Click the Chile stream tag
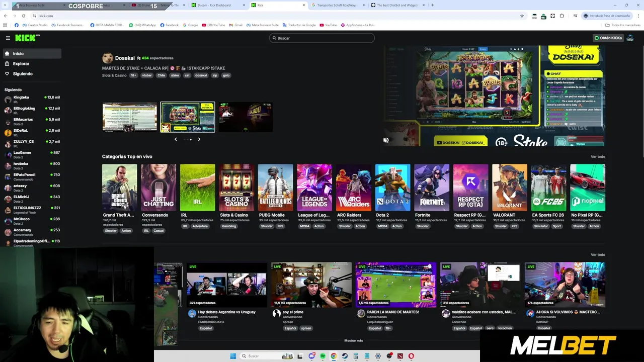The image size is (644, 362). tap(161, 75)
